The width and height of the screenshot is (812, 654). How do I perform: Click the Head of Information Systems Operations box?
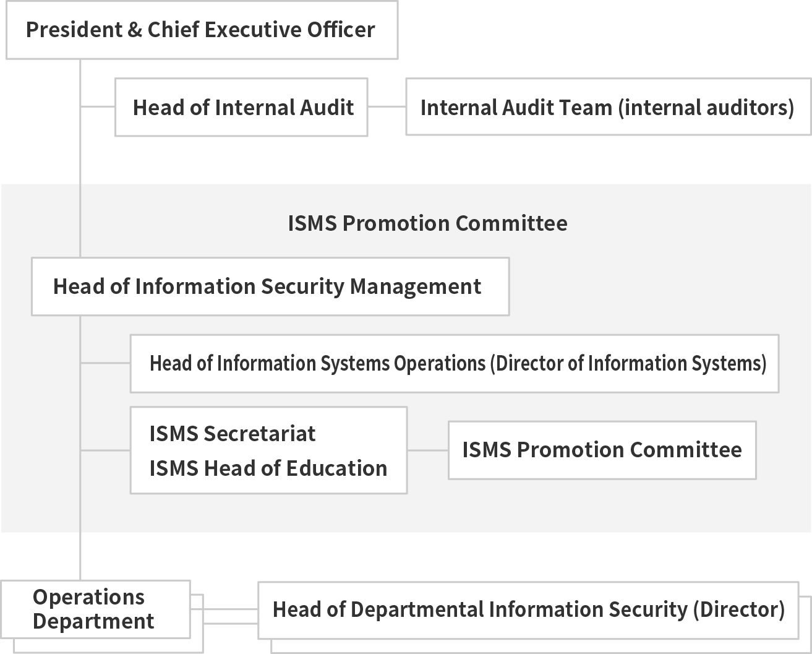click(454, 363)
